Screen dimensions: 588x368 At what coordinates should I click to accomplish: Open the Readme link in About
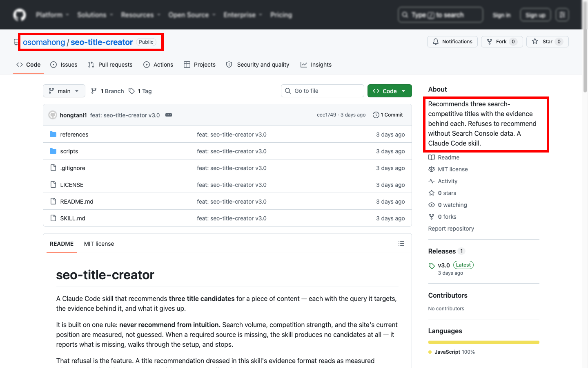444,157
